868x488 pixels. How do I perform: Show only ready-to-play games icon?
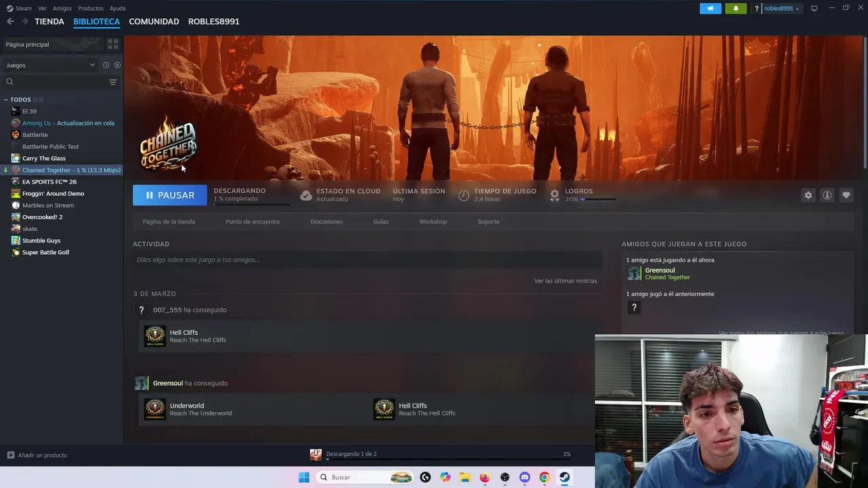(117, 65)
